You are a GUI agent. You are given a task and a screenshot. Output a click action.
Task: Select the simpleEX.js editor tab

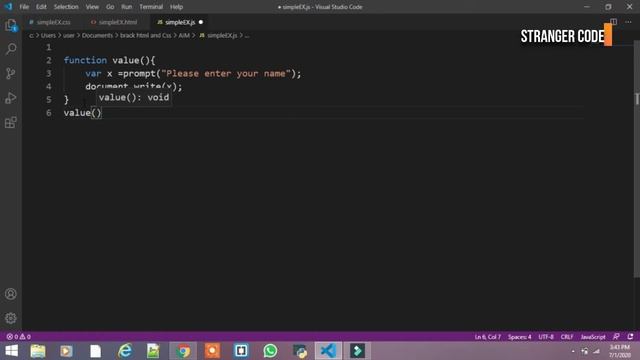click(x=180, y=22)
